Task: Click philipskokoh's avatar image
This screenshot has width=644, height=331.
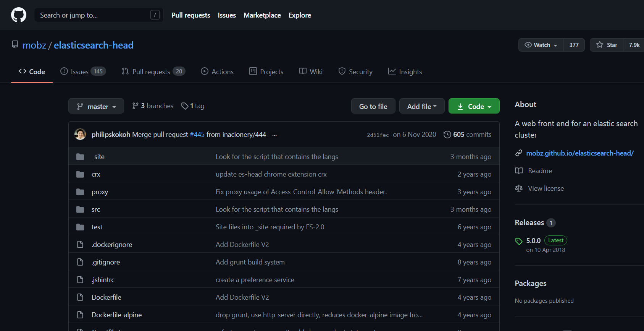Action: (x=80, y=135)
